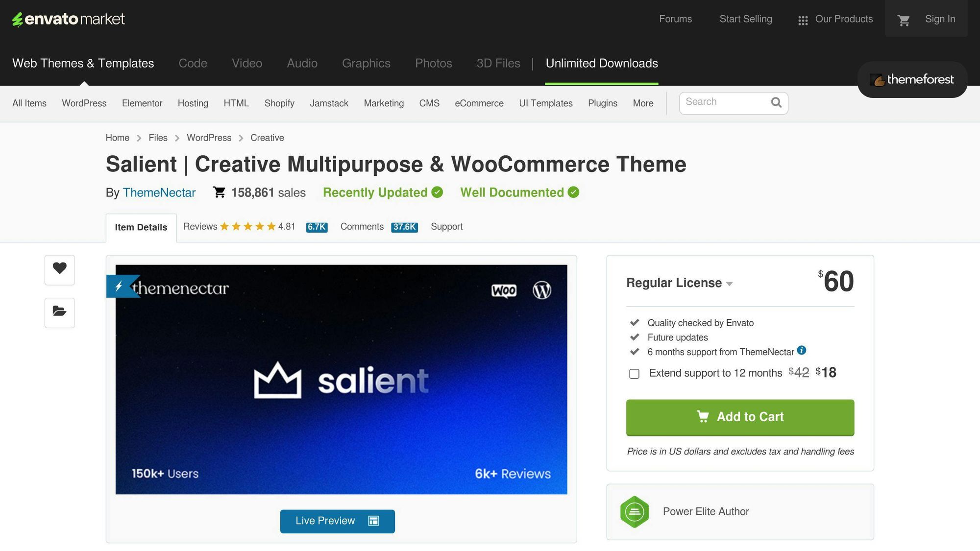Viewport: 980px width, 551px height.
Task: Open the WordPress category menu
Action: (84, 103)
